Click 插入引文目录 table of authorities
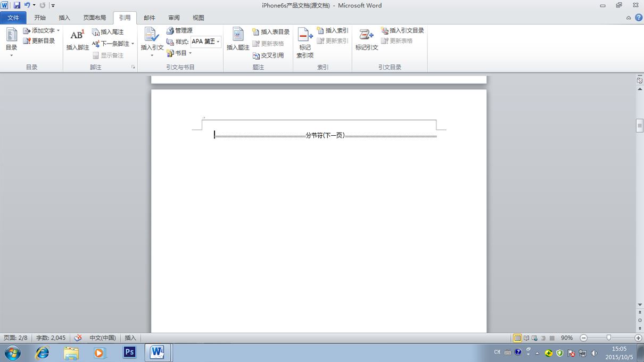 click(402, 31)
